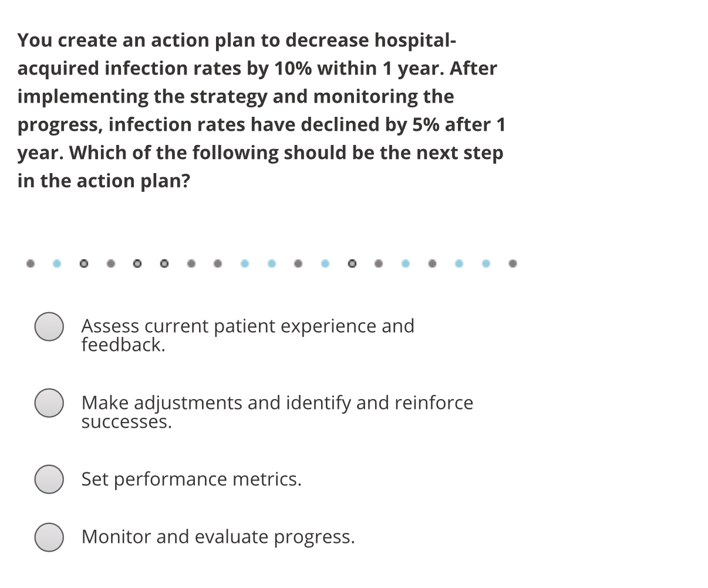Screen dimensions: 708x588
Task: Click the thirteenth outlined progress dot
Action: coord(352,263)
